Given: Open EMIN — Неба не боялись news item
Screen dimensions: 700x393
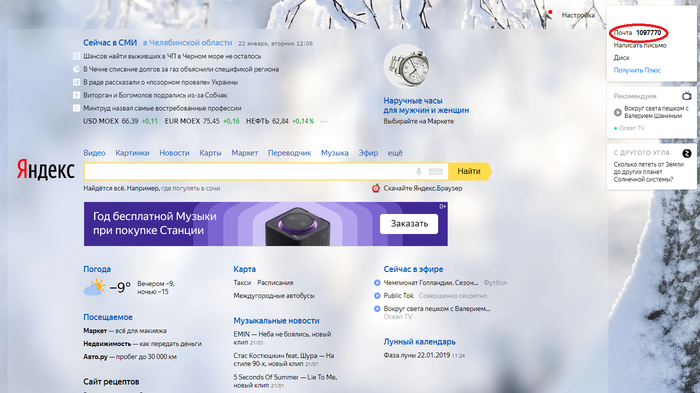Looking at the screenshot, I should pos(282,338).
